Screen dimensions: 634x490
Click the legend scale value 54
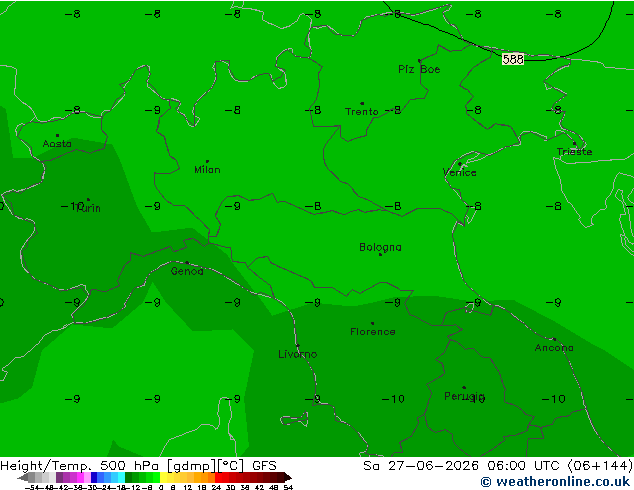pos(288,487)
